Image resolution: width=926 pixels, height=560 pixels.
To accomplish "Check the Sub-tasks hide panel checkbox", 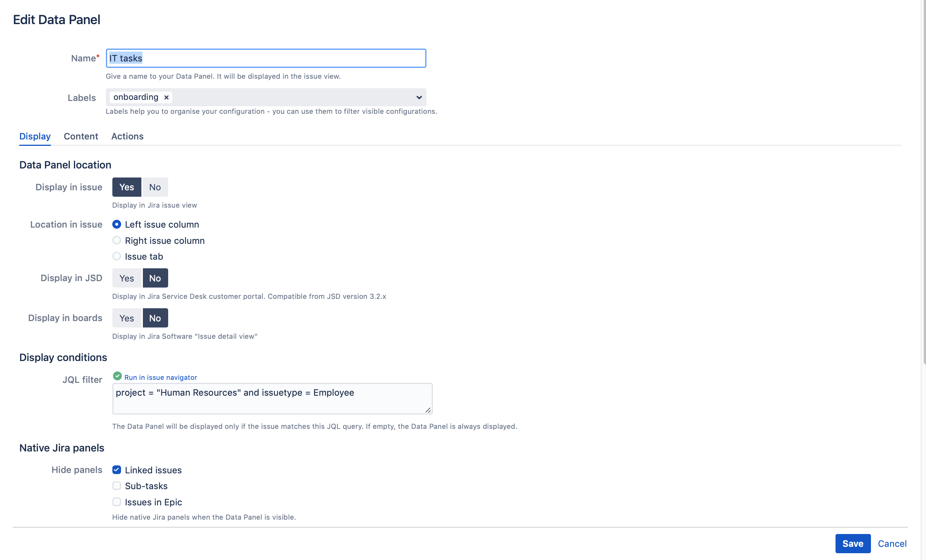I will click(x=117, y=486).
